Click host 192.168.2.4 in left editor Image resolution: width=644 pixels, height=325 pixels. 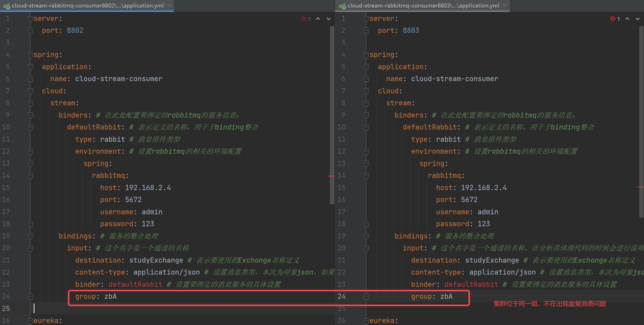tap(148, 188)
